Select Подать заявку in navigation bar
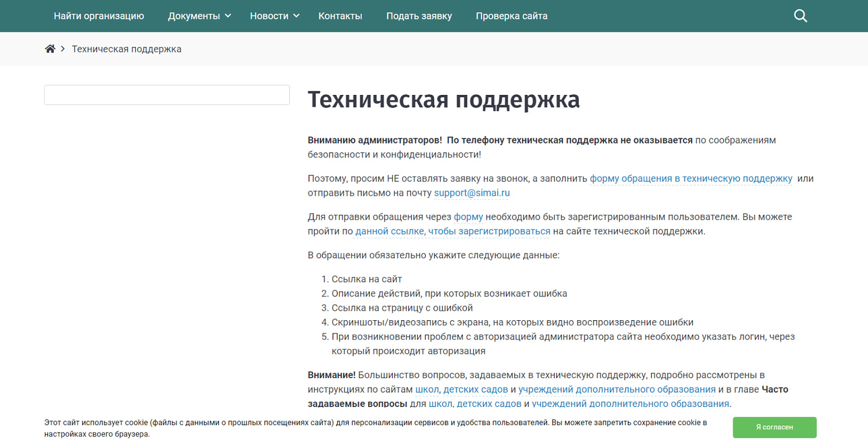Image resolution: width=868 pixels, height=440 pixels. (419, 16)
